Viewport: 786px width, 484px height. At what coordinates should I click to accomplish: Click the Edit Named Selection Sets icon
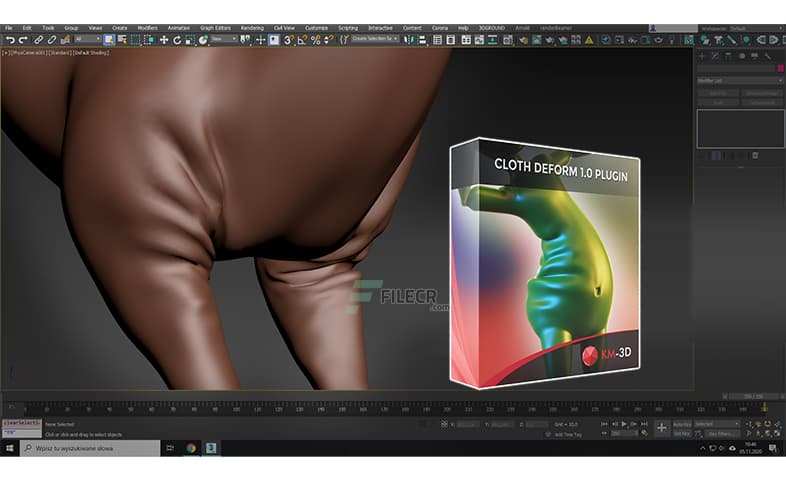tap(344, 40)
